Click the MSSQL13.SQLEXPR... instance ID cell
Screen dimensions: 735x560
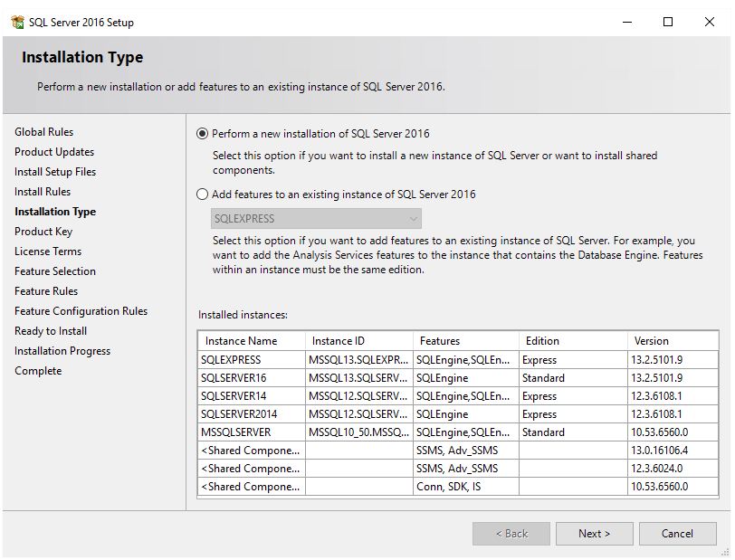click(x=359, y=360)
